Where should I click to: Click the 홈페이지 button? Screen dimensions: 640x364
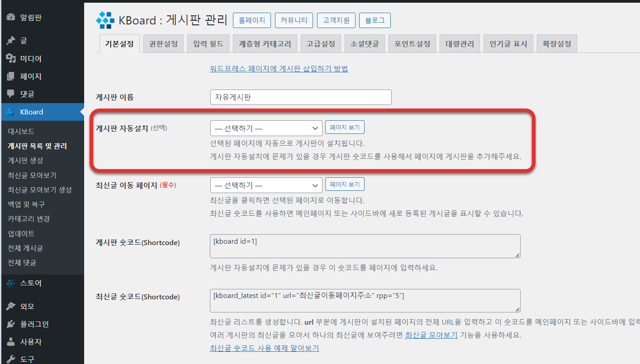[x=252, y=20]
